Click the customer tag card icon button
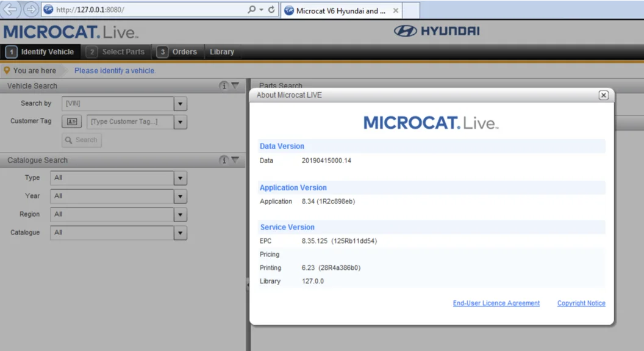The width and height of the screenshot is (644, 351). tap(72, 121)
